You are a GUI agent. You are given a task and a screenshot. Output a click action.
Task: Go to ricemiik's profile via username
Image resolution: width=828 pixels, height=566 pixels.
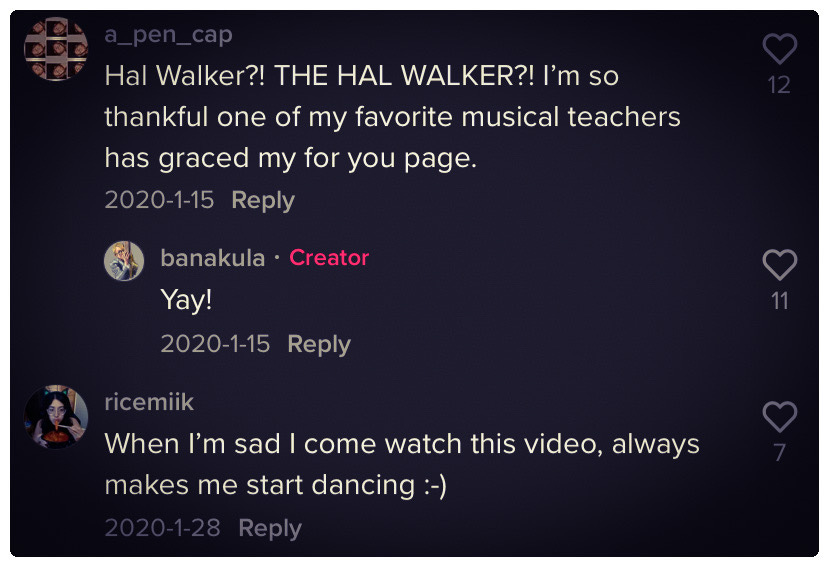(x=149, y=402)
